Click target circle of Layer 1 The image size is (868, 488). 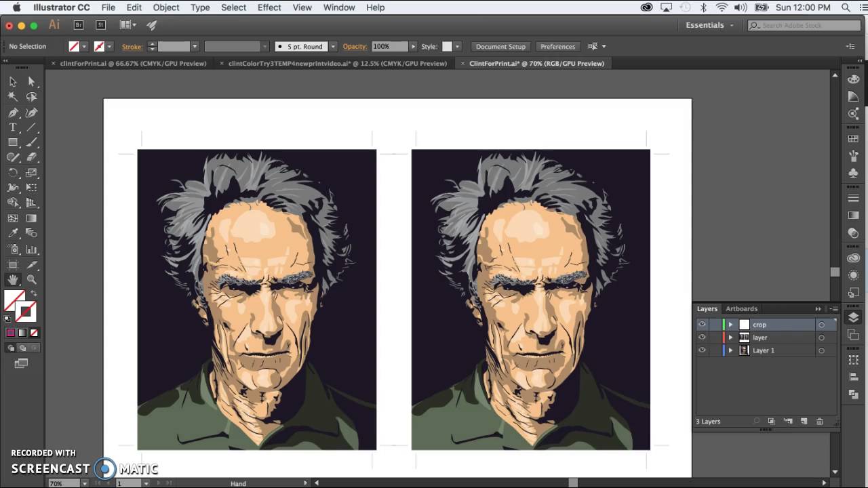coord(821,350)
